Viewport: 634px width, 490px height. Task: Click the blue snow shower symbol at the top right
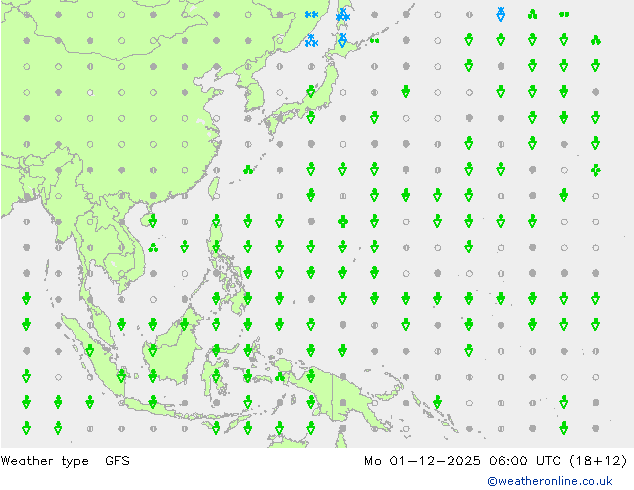[501, 15]
